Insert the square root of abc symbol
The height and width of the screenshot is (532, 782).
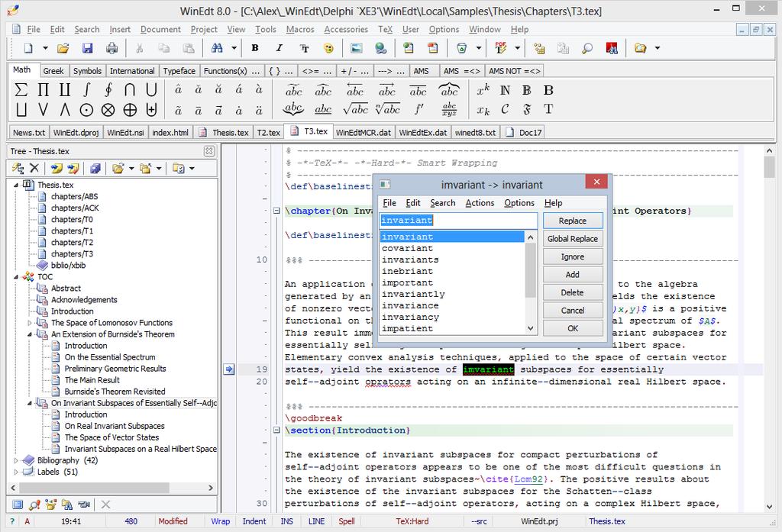[x=355, y=109]
